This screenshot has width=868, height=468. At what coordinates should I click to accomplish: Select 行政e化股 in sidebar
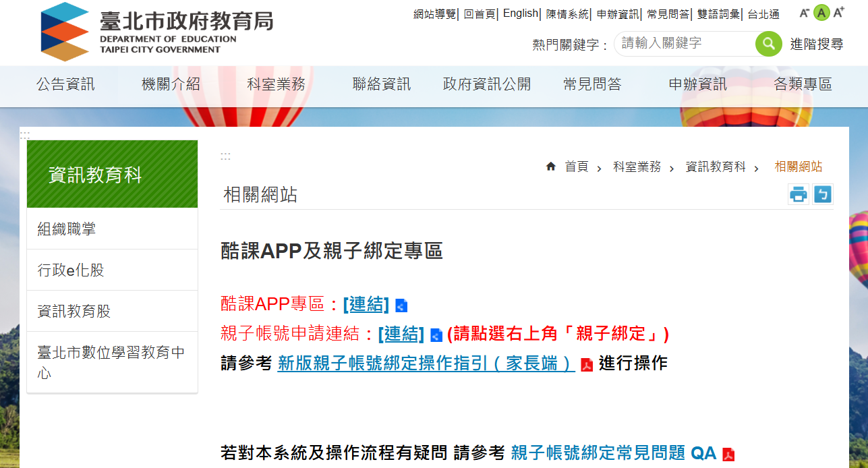pos(112,270)
